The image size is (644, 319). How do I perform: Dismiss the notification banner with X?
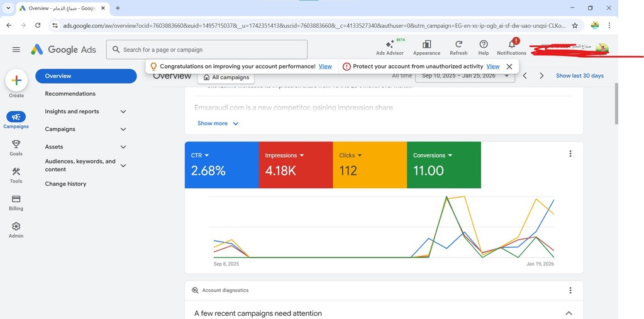pos(509,66)
